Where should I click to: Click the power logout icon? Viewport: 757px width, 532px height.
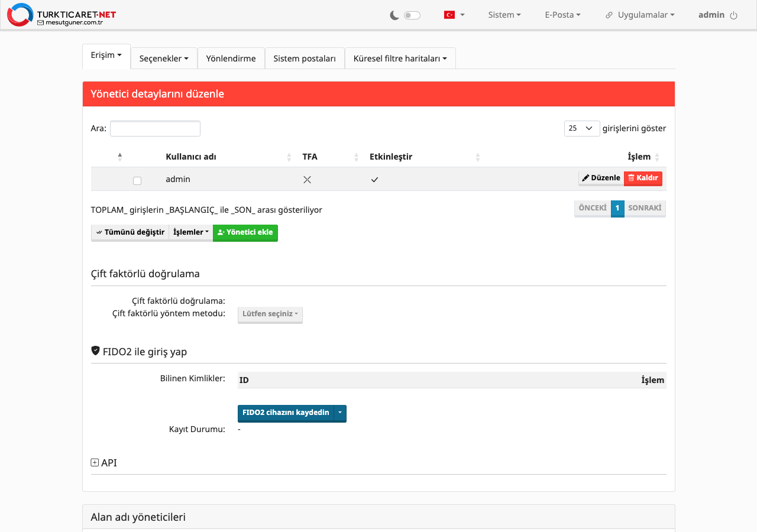coord(734,15)
